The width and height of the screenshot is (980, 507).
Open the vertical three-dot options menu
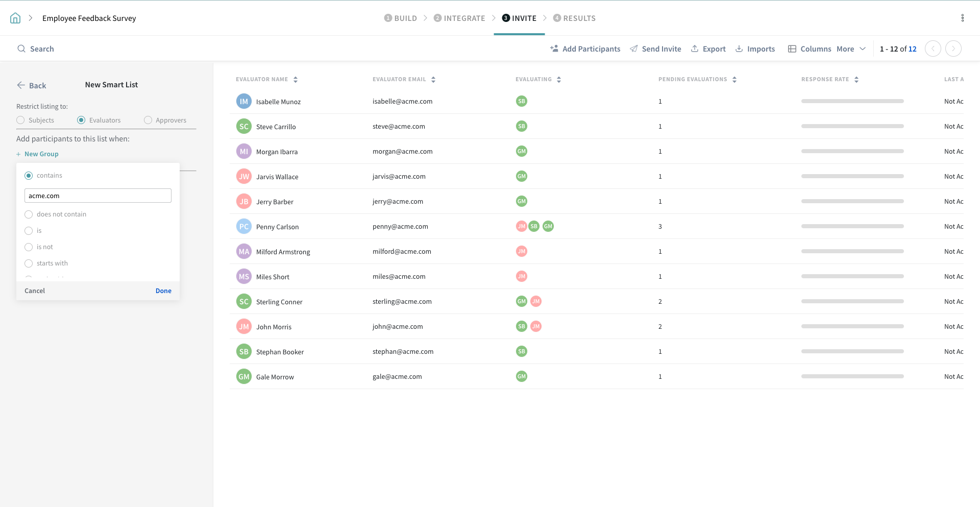pyautogui.click(x=962, y=18)
